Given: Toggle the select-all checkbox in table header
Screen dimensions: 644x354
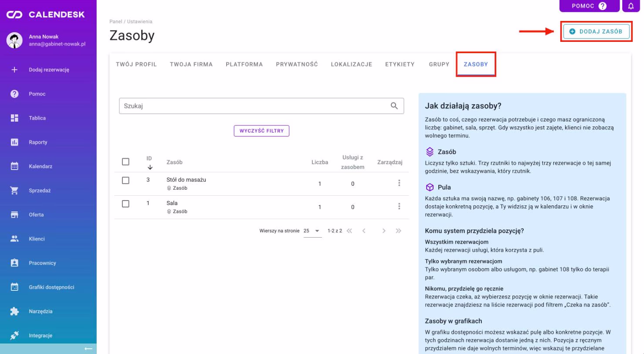Looking at the screenshot, I should click(125, 162).
